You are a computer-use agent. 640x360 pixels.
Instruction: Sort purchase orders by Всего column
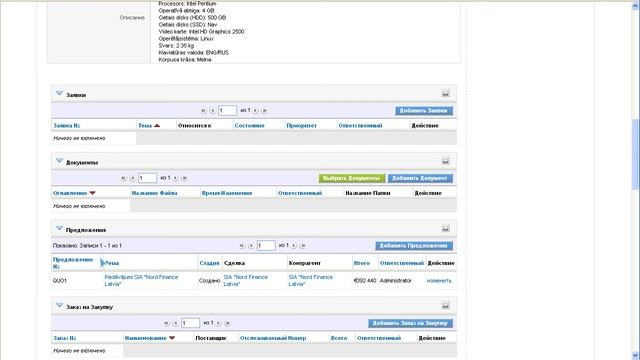tap(339, 338)
